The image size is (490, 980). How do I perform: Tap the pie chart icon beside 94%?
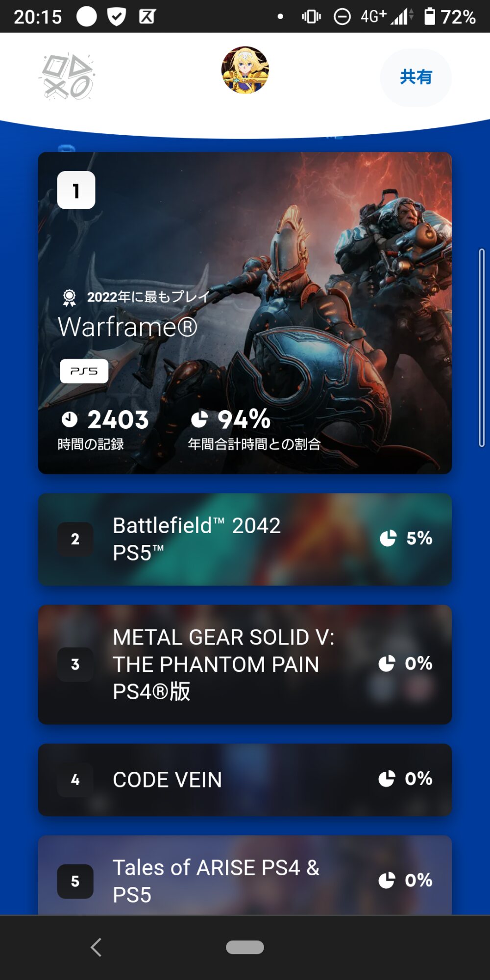click(x=199, y=419)
